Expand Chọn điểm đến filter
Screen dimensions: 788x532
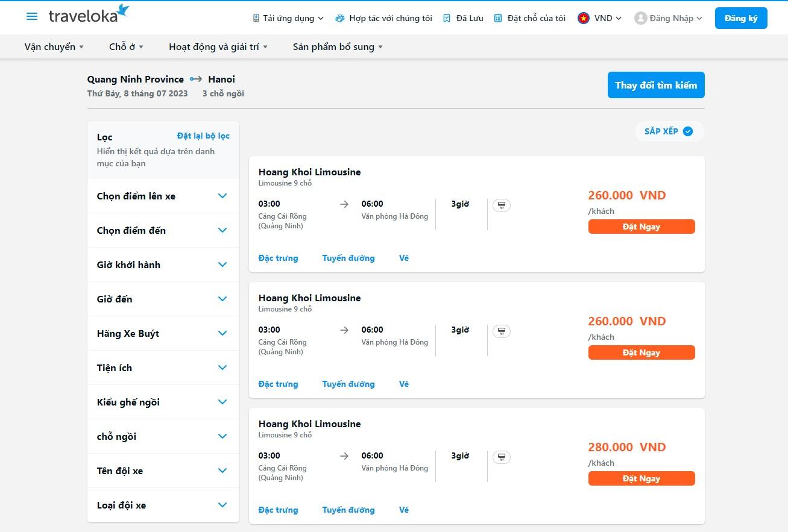tap(163, 230)
